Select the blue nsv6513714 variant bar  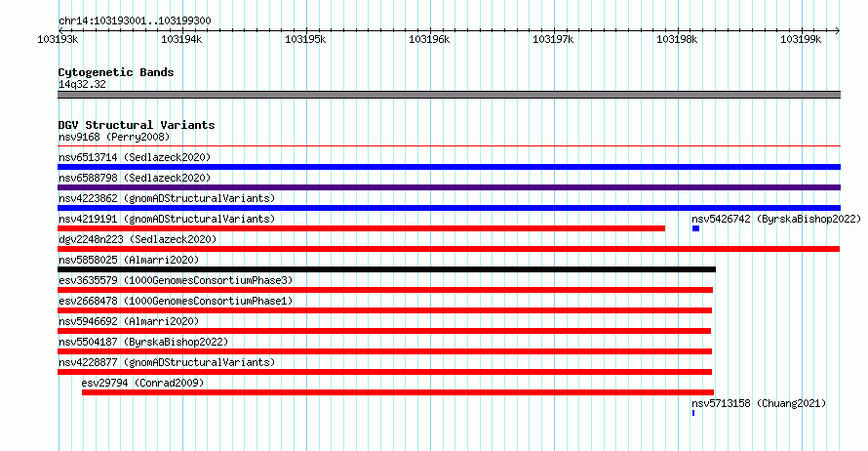click(x=449, y=167)
